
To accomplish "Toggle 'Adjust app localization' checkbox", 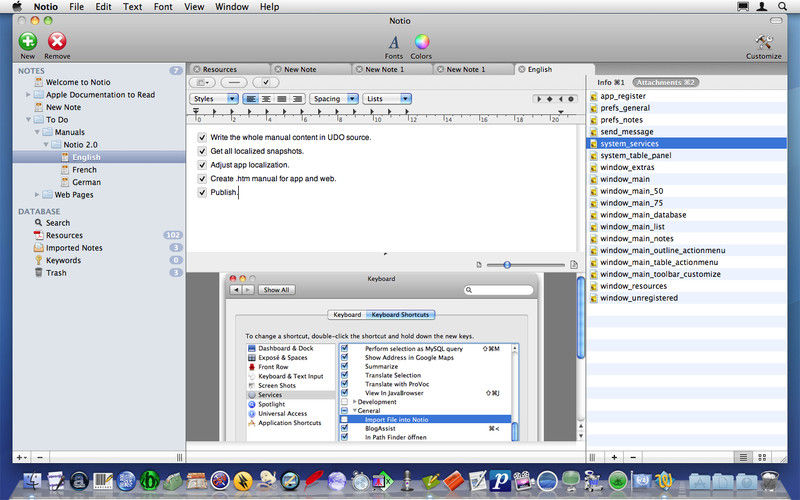I will tap(202, 165).
